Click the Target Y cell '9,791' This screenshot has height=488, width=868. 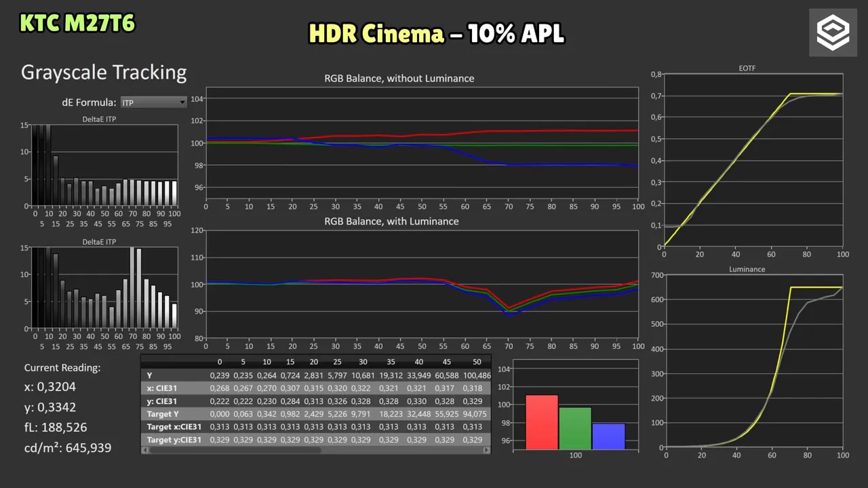tap(363, 414)
